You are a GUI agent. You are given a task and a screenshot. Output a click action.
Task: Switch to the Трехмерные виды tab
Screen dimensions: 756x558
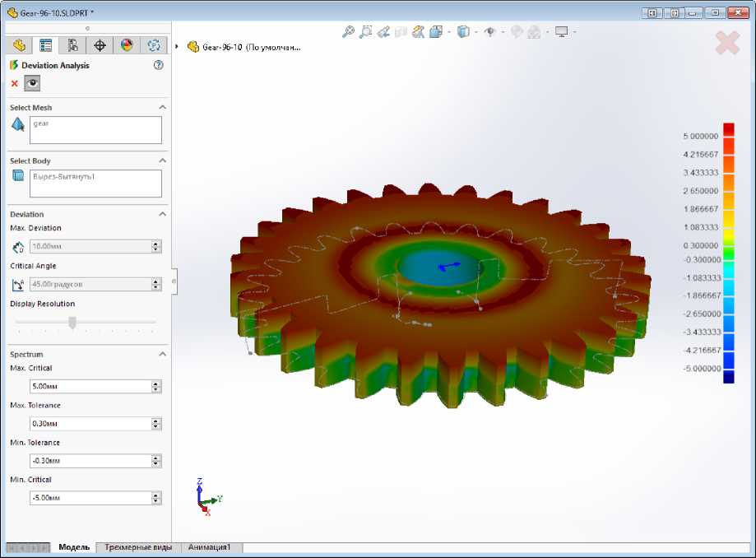click(x=138, y=547)
